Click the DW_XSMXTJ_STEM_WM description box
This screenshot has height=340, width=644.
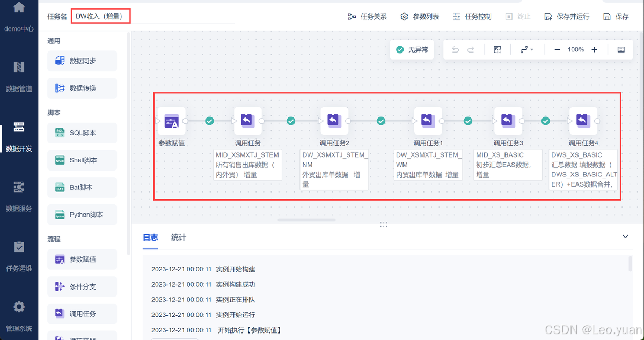tap(428, 165)
